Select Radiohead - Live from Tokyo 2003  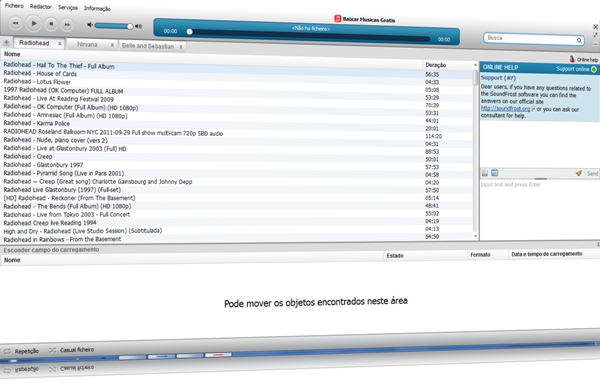click(237, 214)
